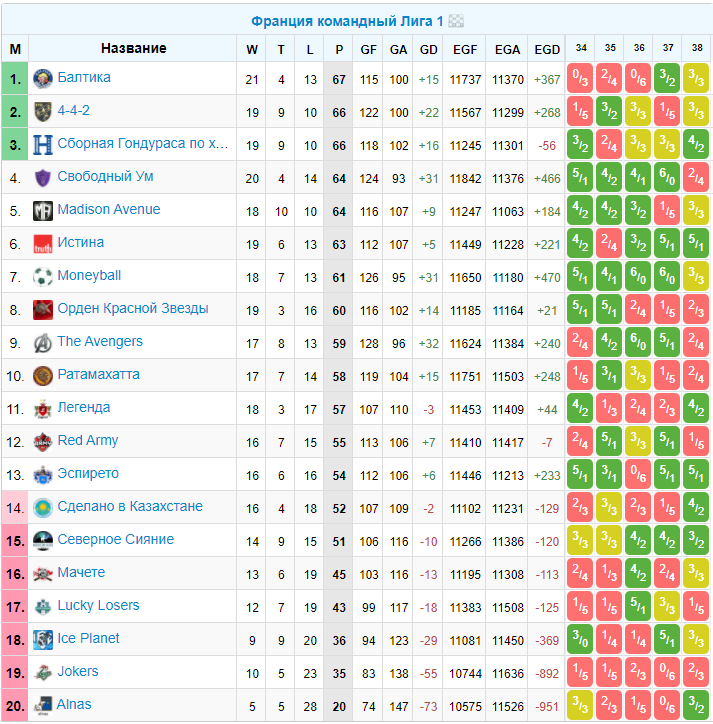713x724 pixels.
Task: Click the Madison Avenue team logo
Action: tap(43, 211)
